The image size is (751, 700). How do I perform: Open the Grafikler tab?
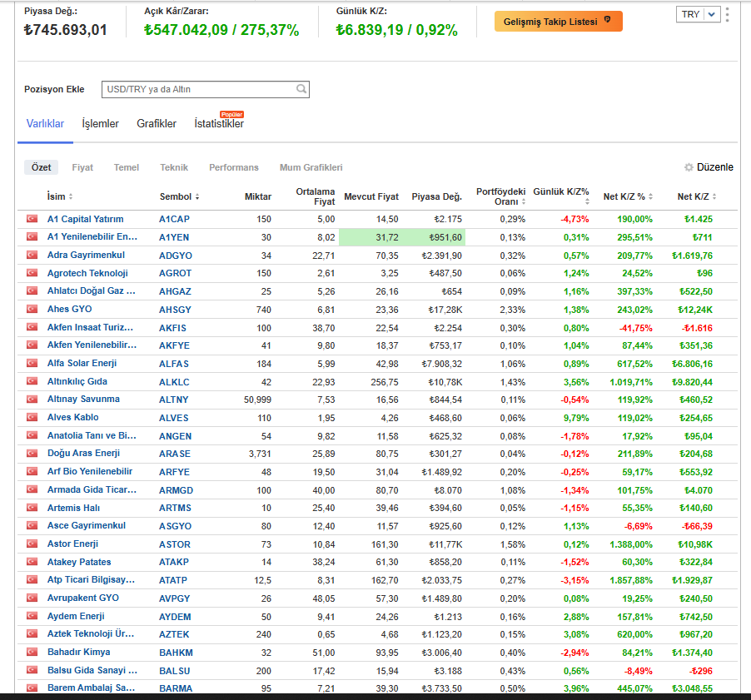point(157,123)
